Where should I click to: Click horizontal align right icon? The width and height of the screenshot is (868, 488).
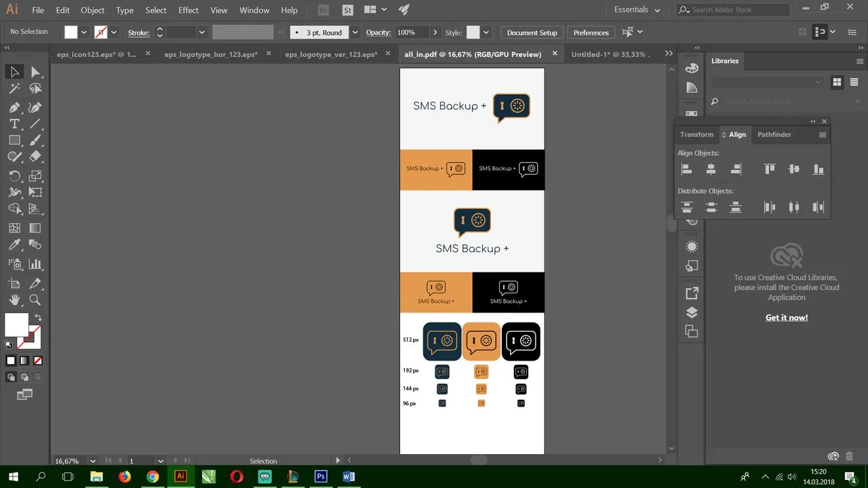[735, 169]
